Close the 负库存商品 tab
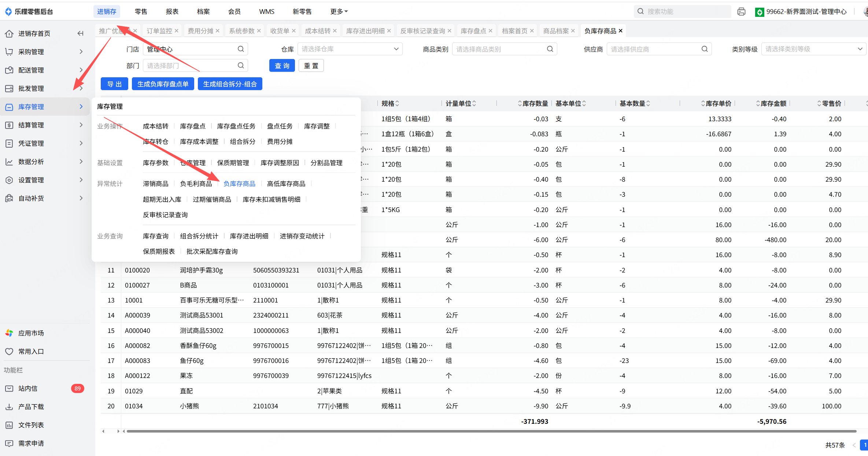This screenshot has height=456, width=868. pyautogui.click(x=620, y=31)
